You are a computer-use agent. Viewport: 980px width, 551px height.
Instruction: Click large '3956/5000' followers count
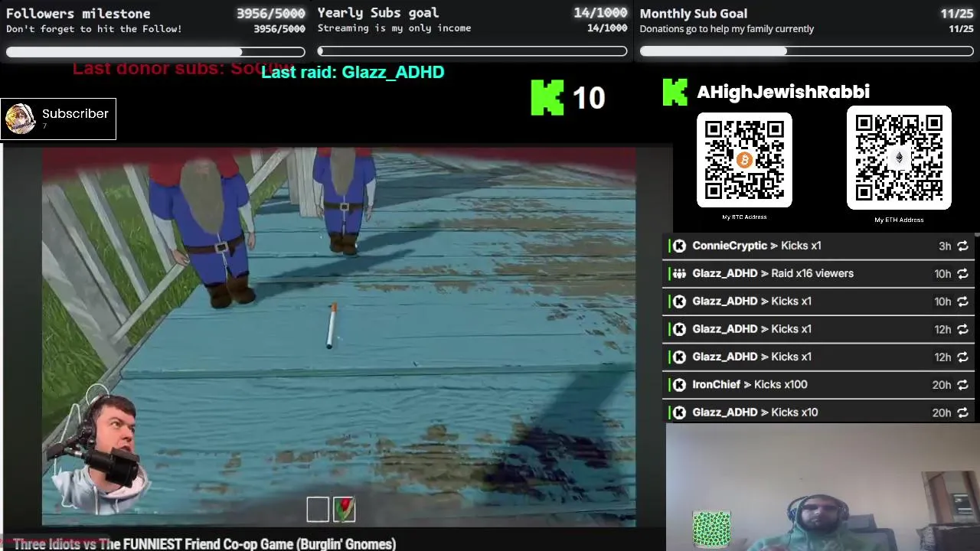tap(270, 14)
